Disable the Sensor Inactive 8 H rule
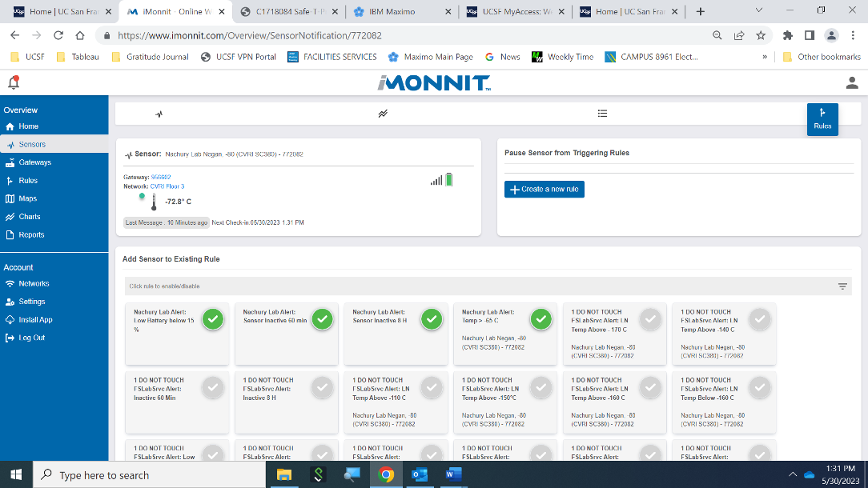Image resolution: width=868 pixels, height=488 pixels. pyautogui.click(x=432, y=319)
